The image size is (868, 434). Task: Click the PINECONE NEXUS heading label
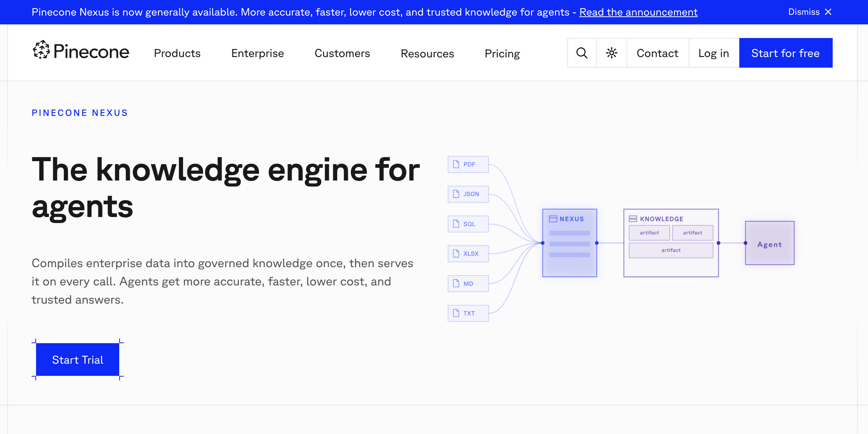tap(80, 113)
